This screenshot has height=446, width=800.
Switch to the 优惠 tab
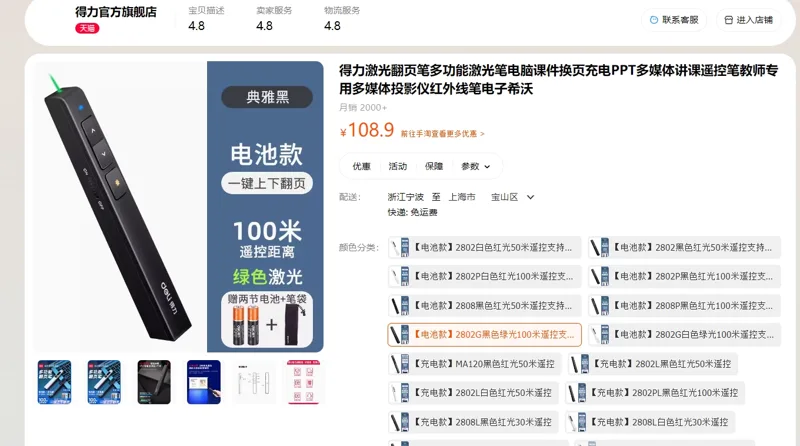coord(361,166)
